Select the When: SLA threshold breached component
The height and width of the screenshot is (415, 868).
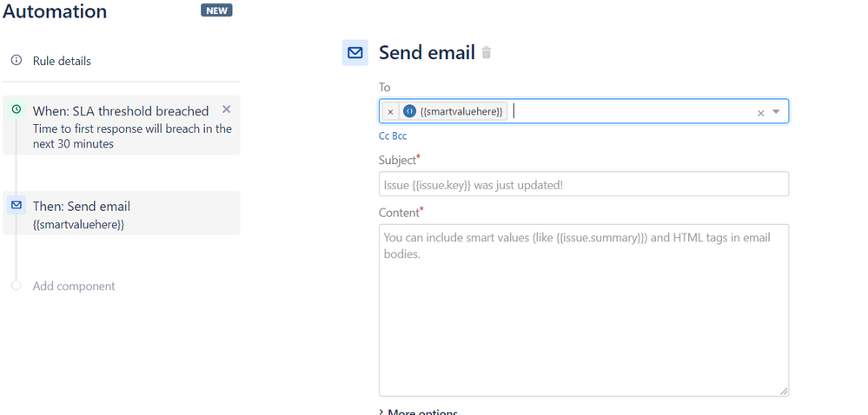[x=122, y=126]
